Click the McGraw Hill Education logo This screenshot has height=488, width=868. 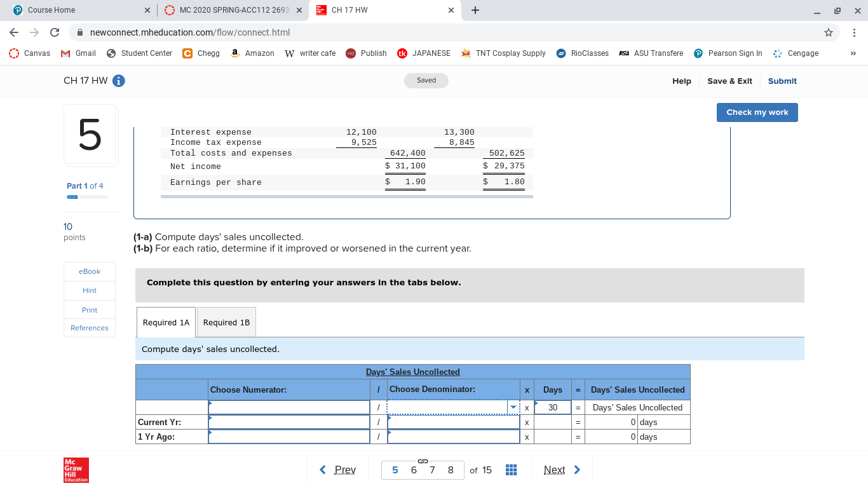(76, 470)
